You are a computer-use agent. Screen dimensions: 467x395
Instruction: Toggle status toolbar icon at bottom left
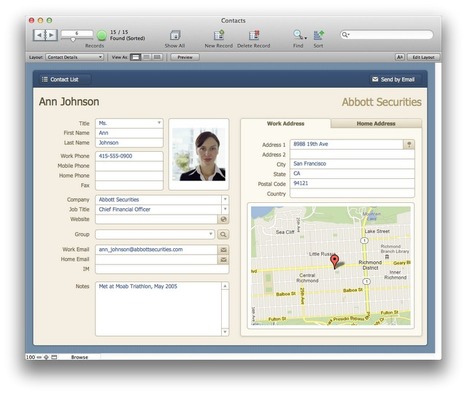tap(54, 357)
